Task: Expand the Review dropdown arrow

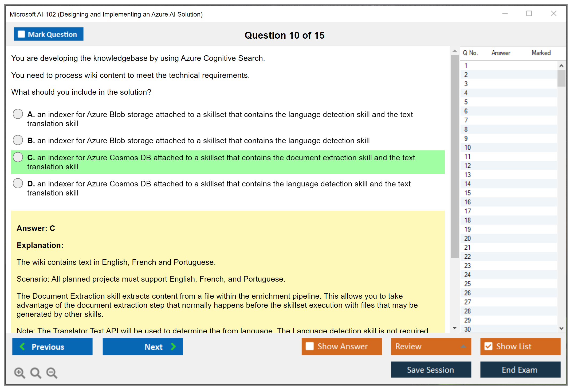Action: click(x=463, y=346)
